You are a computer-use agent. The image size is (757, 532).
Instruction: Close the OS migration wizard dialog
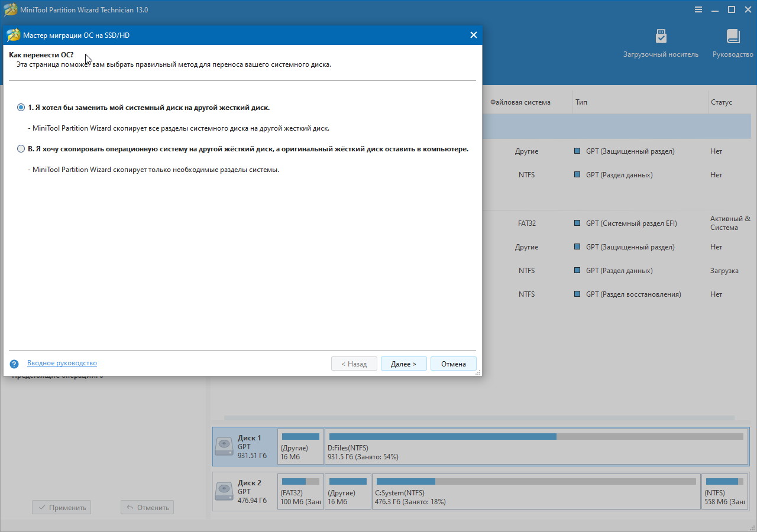coord(473,35)
